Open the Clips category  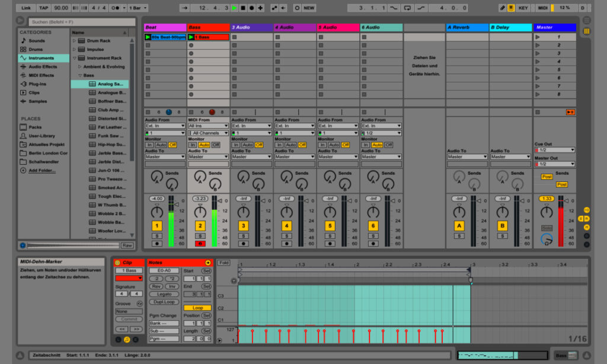[34, 92]
